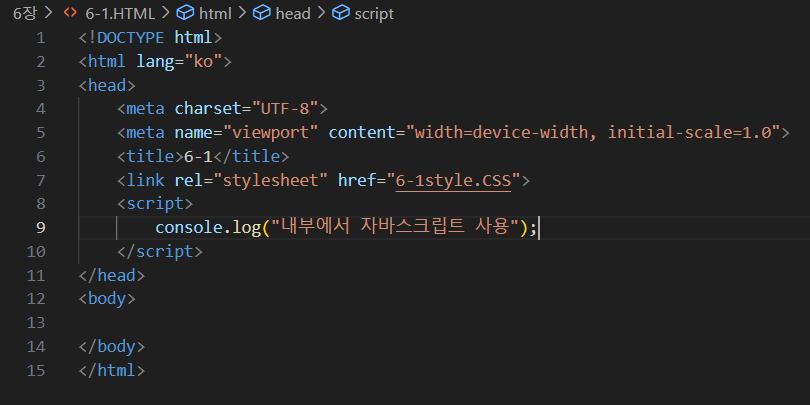Click the HTML file icon in breadcrumb
The image size is (810, 405).
click(70, 13)
